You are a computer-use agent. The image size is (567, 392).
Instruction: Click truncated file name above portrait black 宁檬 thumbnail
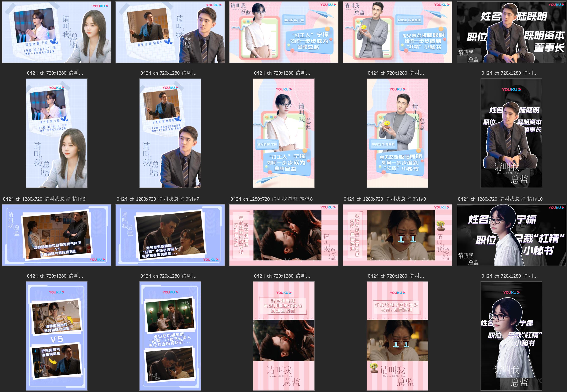click(x=509, y=276)
